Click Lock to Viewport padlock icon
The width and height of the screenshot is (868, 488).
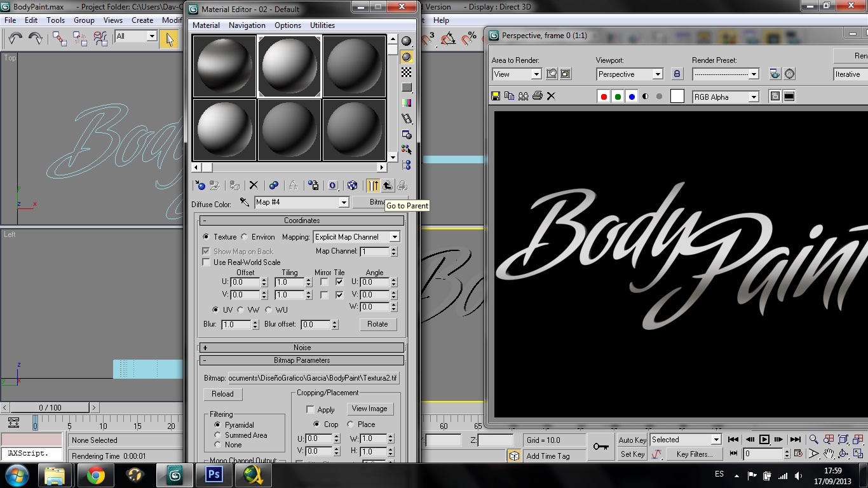click(x=677, y=74)
